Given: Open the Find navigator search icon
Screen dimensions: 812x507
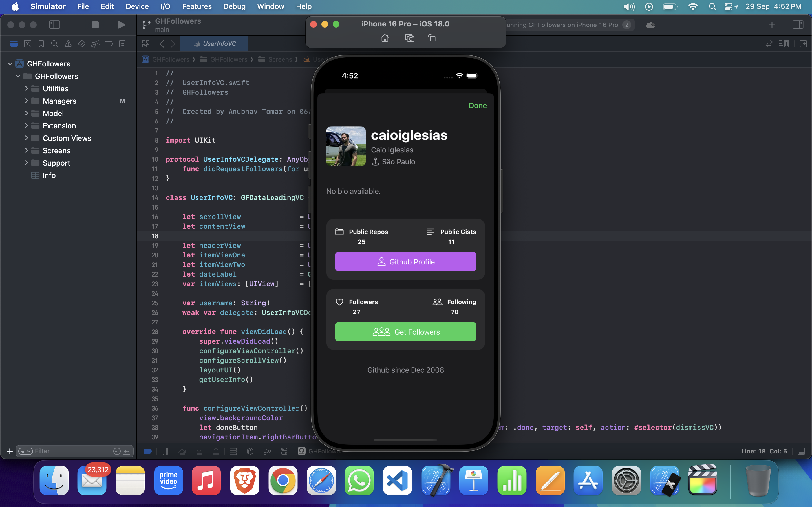Looking at the screenshot, I should tap(54, 44).
